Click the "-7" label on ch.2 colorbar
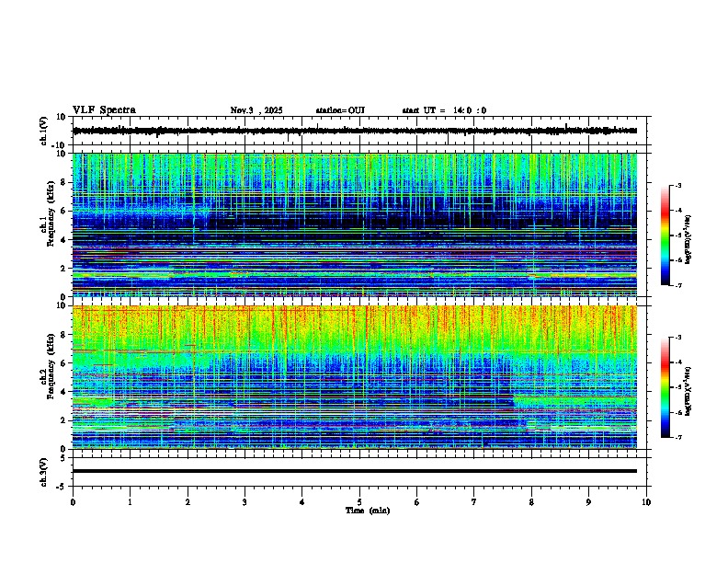 click(677, 438)
